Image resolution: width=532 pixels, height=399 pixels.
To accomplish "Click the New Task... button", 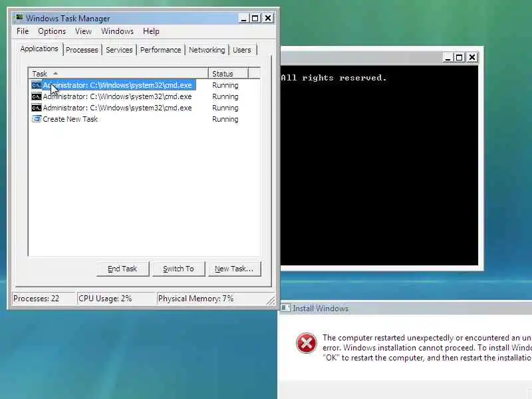I will (x=235, y=269).
